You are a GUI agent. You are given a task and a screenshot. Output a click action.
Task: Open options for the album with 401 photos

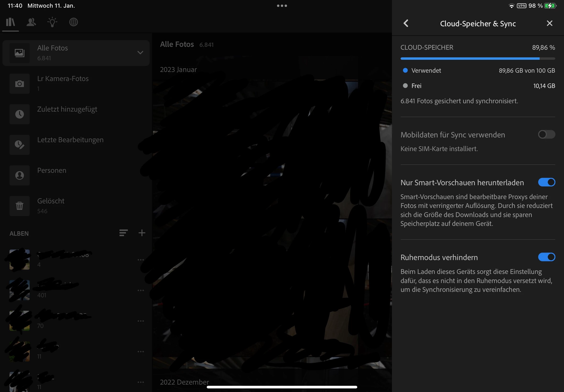(x=141, y=290)
